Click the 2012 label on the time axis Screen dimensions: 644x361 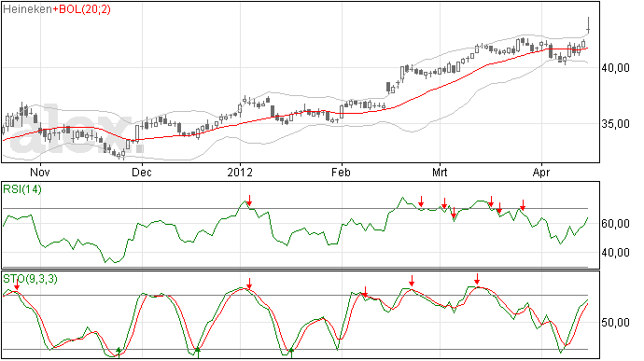(240, 172)
